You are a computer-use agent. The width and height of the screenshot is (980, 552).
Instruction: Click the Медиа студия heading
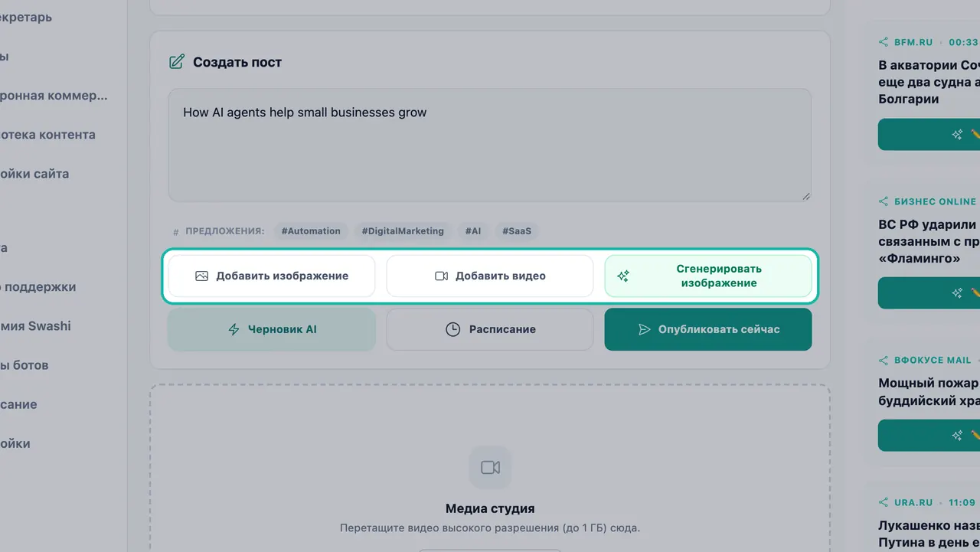[x=490, y=508]
